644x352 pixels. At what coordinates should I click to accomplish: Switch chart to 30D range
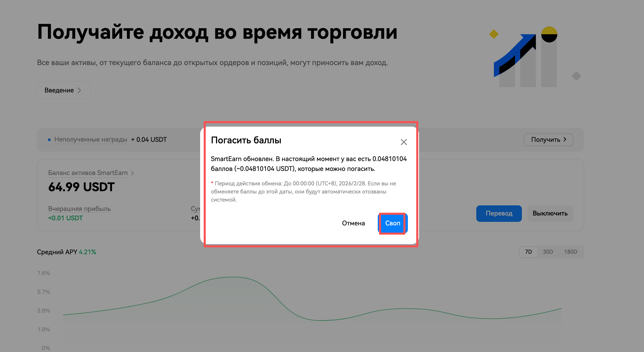(x=548, y=252)
